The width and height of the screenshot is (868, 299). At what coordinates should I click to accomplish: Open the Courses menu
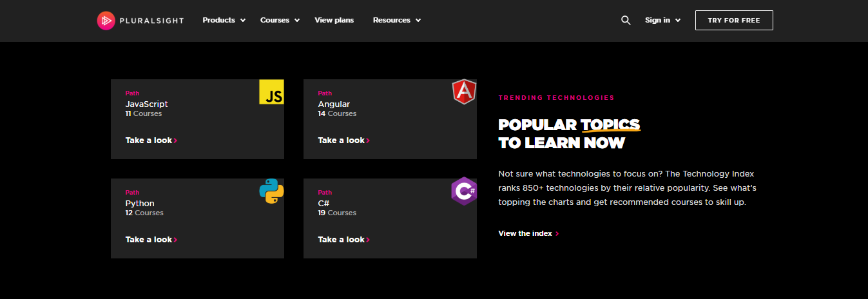tap(275, 20)
